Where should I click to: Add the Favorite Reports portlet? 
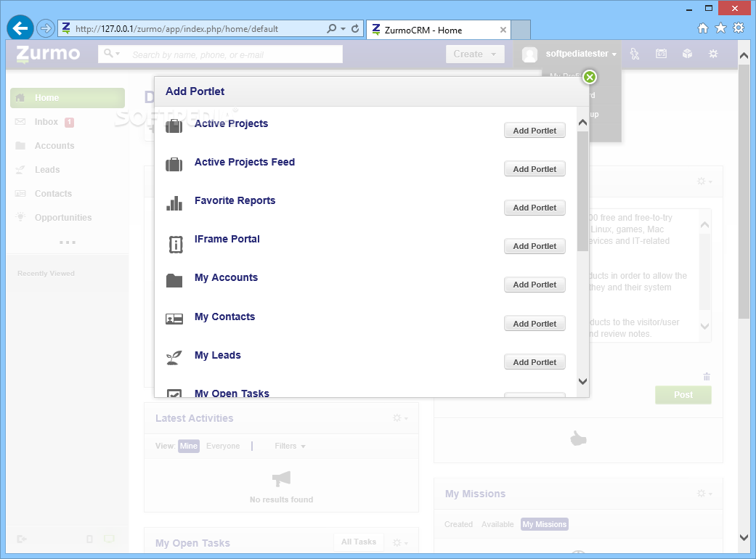535,208
